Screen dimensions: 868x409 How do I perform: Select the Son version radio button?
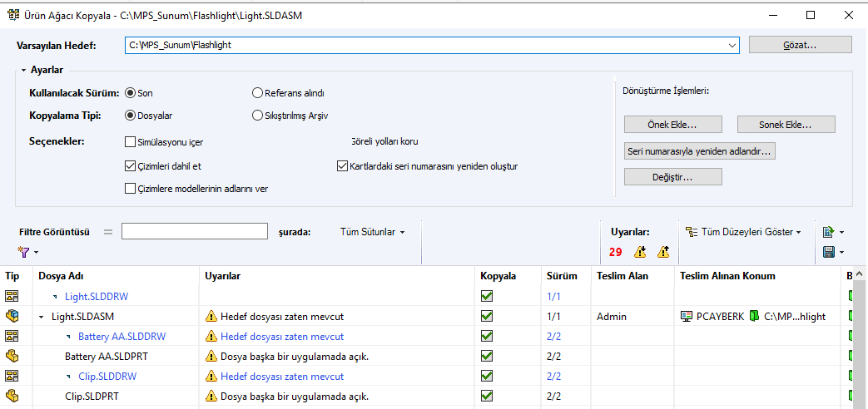click(x=131, y=93)
